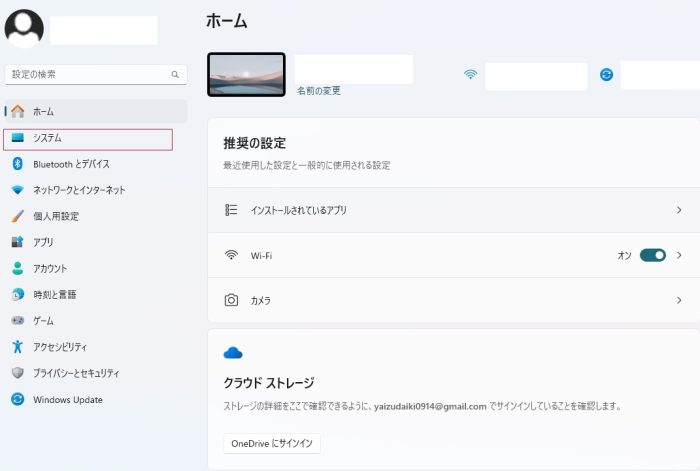Image resolution: width=700 pixels, height=471 pixels.
Task: Select 個人用設定 menu item
Action: [x=95, y=216]
